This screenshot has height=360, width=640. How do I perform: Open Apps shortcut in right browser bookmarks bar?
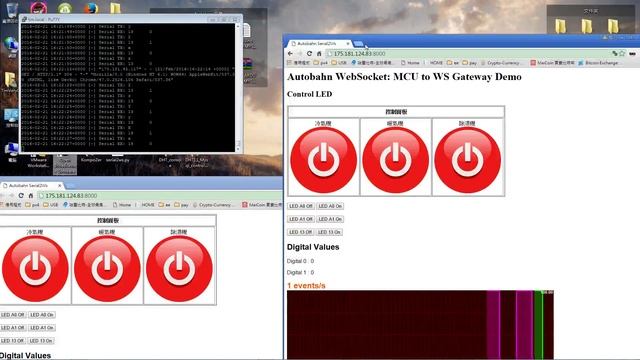tap(299, 63)
